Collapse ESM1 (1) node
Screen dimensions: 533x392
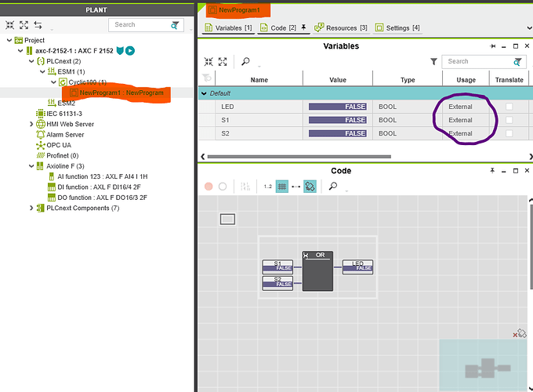pos(42,72)
